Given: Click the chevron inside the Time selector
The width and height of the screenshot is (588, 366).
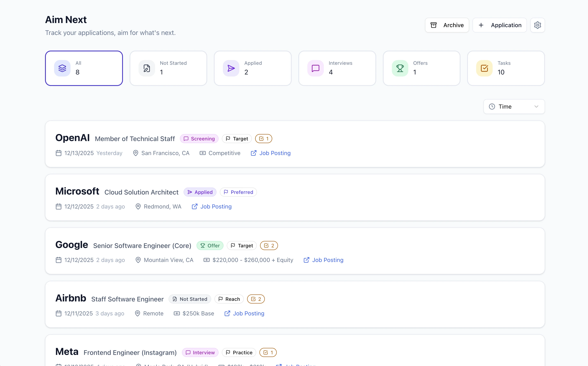Looking at the screenshot, I should pyautogui.click(x=536, y=106).
